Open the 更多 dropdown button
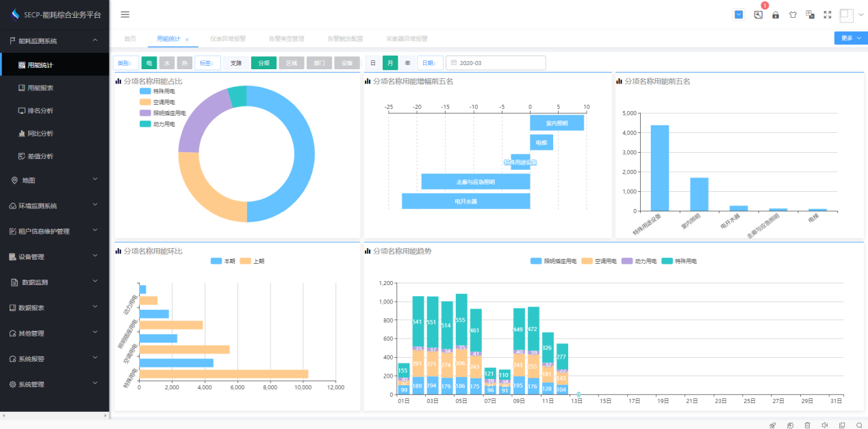Image resolution: width=868 pixels, height=429 pixels. pos(850,38)
